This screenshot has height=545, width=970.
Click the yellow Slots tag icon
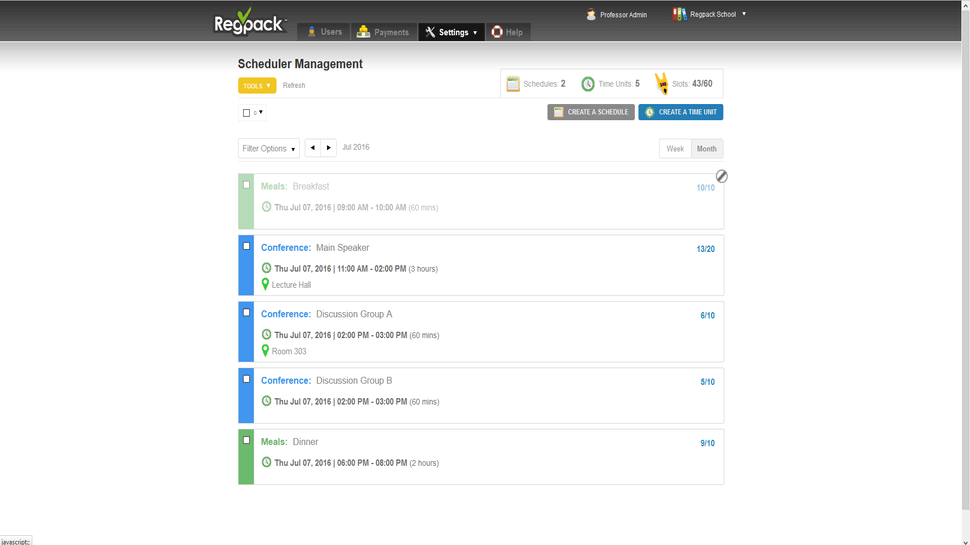[661, 84]
